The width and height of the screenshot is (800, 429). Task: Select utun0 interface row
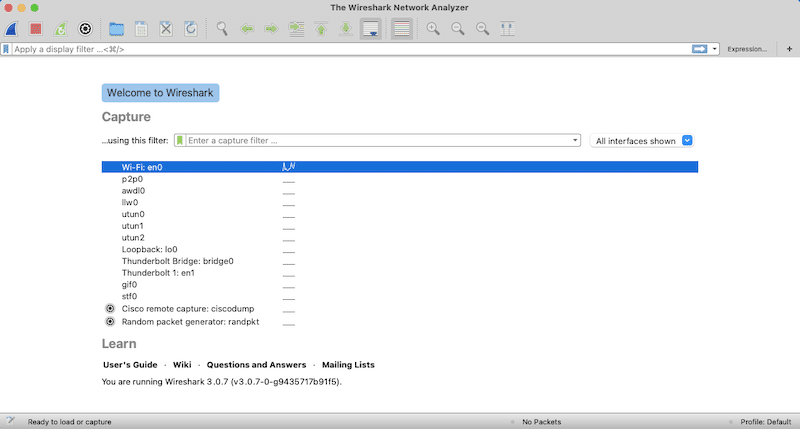point(399,214)
